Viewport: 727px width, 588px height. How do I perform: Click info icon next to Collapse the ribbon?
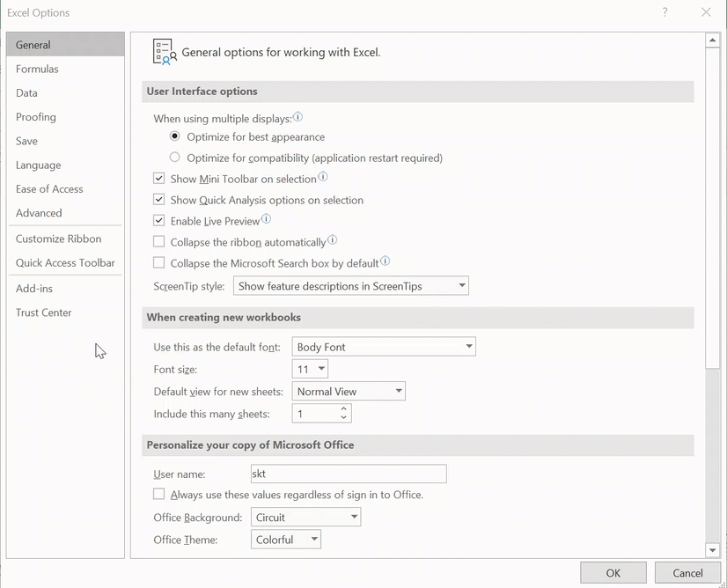pyautogui.click(x=332, y=240)
